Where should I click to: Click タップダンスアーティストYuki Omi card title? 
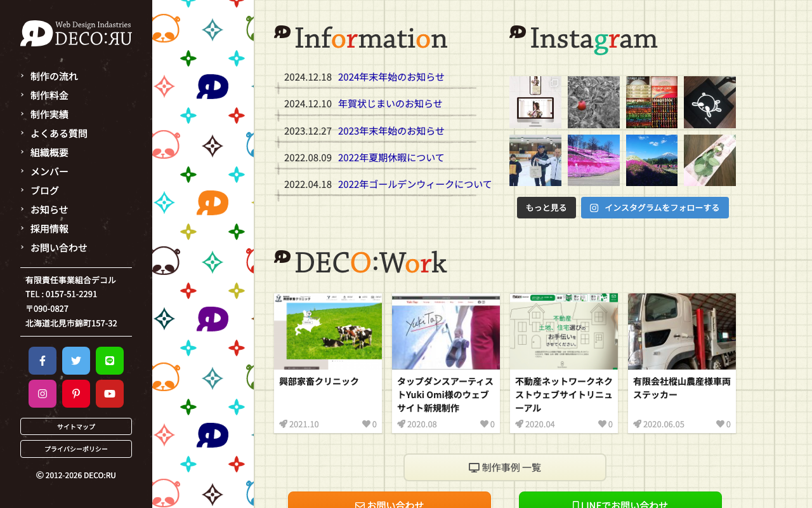pyautogui.click(x=445, y=394)
